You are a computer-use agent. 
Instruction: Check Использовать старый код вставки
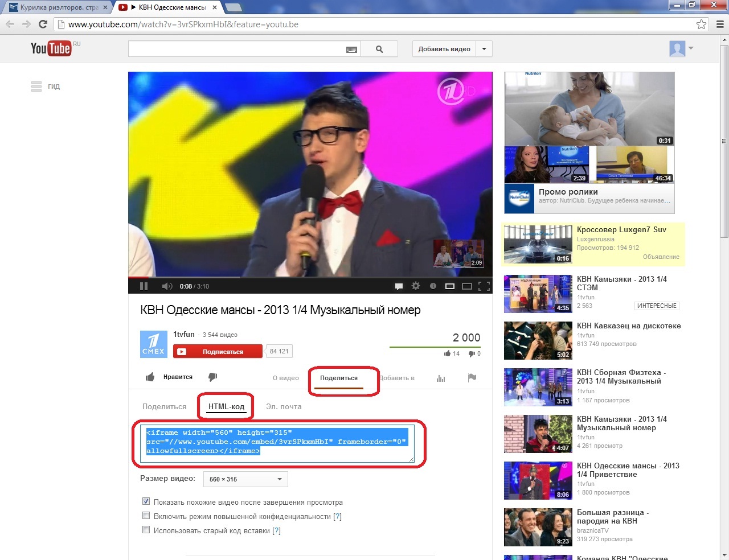(146, 530)
